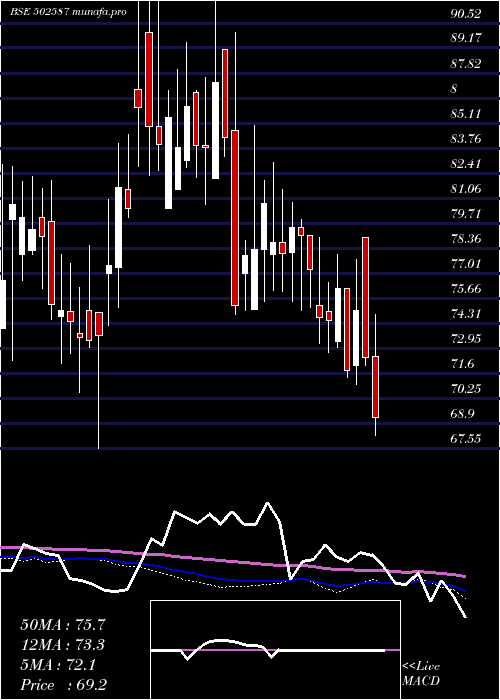
Task: Click the BSE 502587 munafa.pro title text
Action: click(x=68, y=12)
